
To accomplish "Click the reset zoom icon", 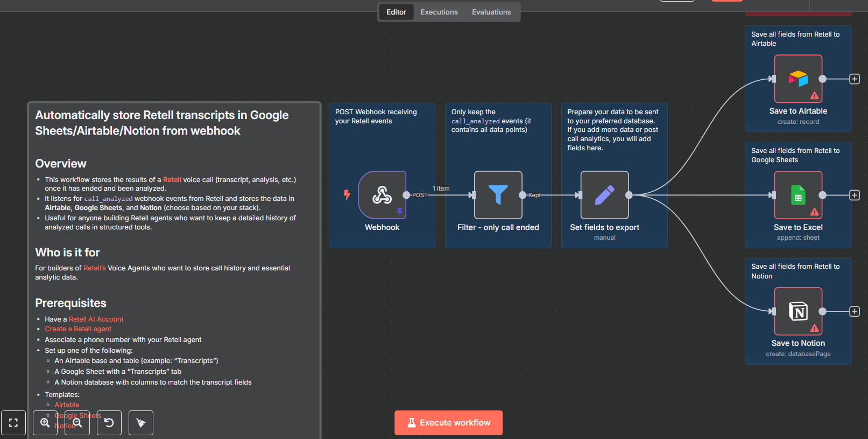I will point(109,423).
